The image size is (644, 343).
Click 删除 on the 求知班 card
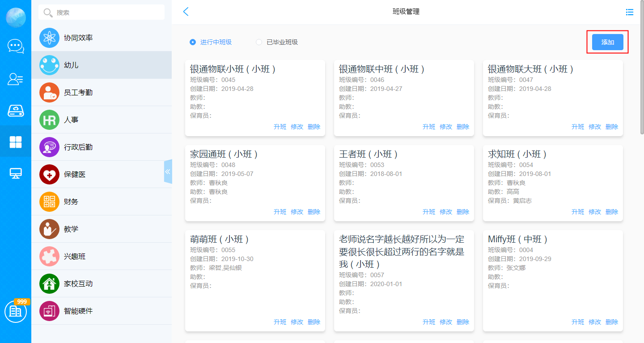pos(612,212)
